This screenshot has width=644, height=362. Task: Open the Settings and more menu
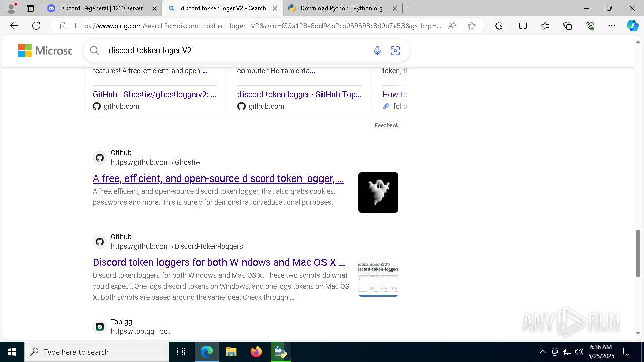(x=612, y=26)
